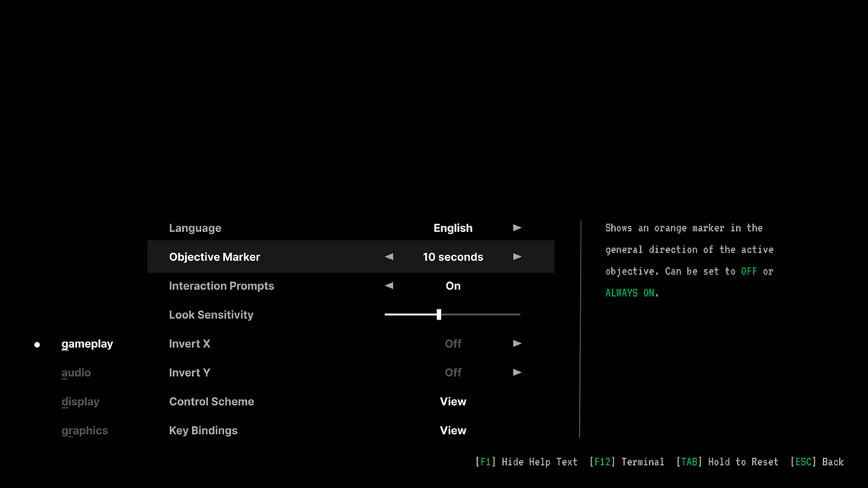
Task: Click F1 Hide Help Text
Action: pos(526,462)
